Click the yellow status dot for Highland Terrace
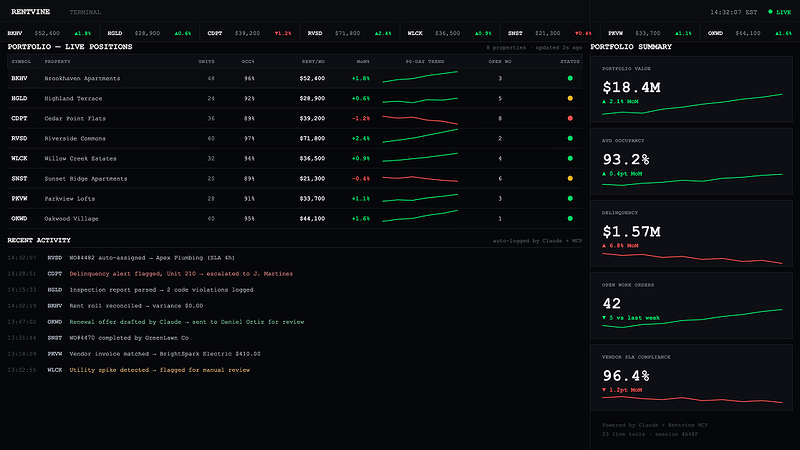 pyautogui.click(x=570, y=98)
